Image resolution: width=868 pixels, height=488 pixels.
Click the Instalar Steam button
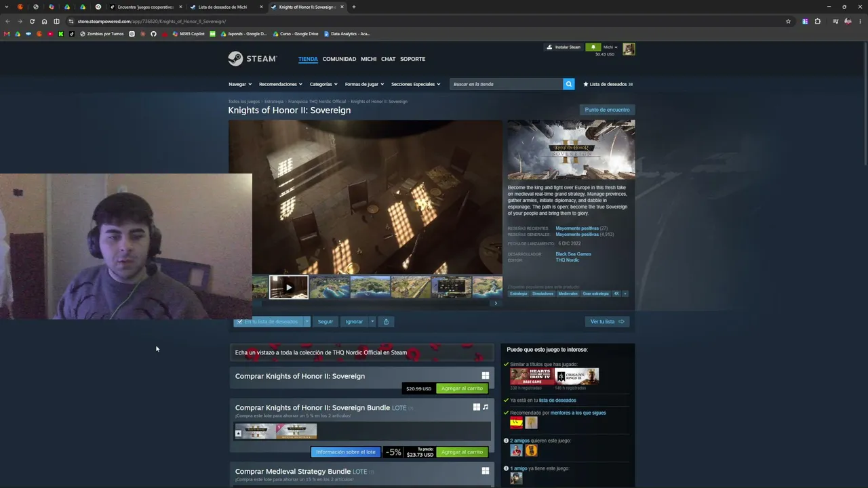click(x=564, y=47)
